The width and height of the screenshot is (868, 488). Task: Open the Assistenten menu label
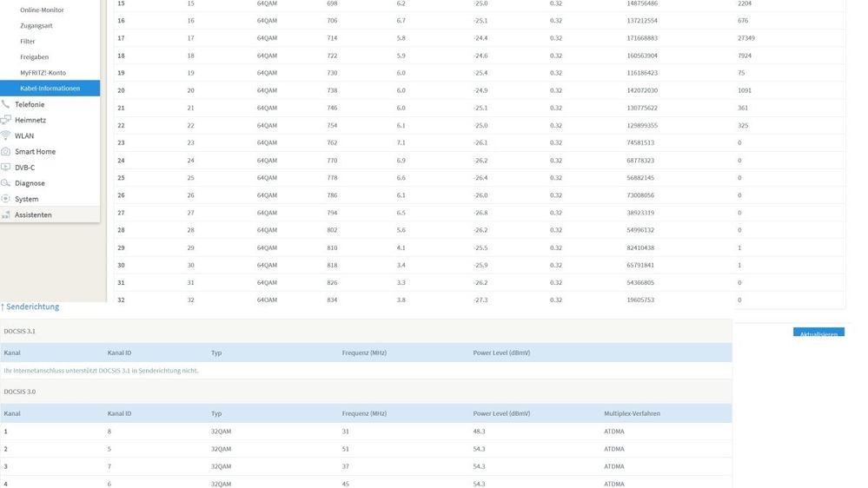click(33, 214)
